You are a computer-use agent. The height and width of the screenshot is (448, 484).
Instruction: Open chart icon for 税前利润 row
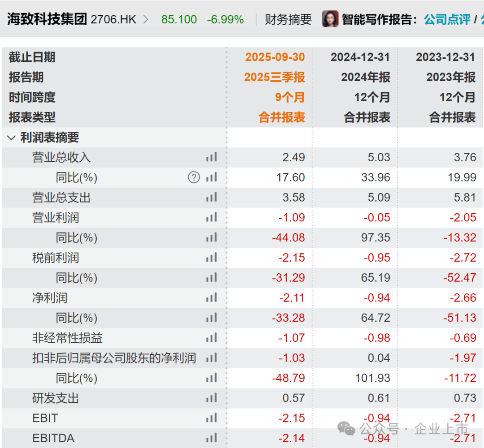click(x=212, y=257)
